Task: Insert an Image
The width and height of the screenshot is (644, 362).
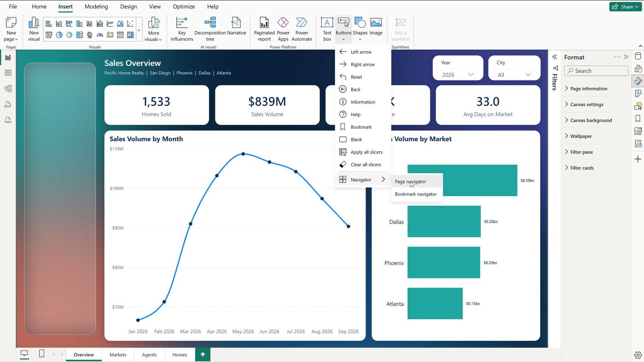Action: [376, 27]
